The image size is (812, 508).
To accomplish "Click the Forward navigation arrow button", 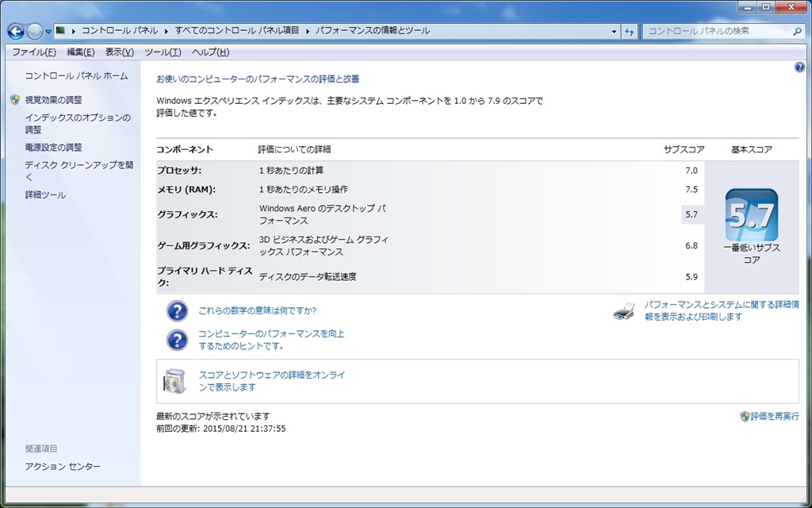I will click(x=35, y=32).
